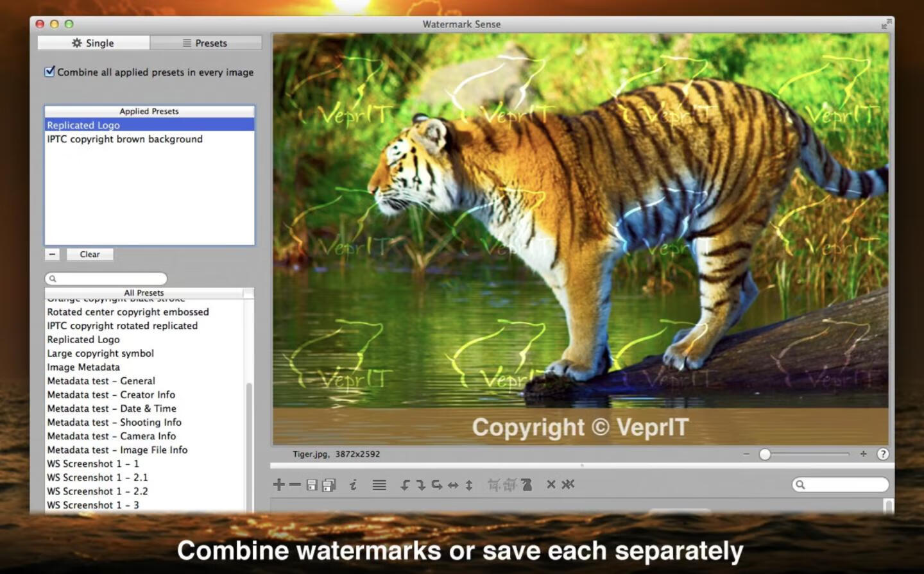Click the single X remove watermark icon
Image resolution: width=924 pixels, height=574 pixels.
[x=551, y=484]
